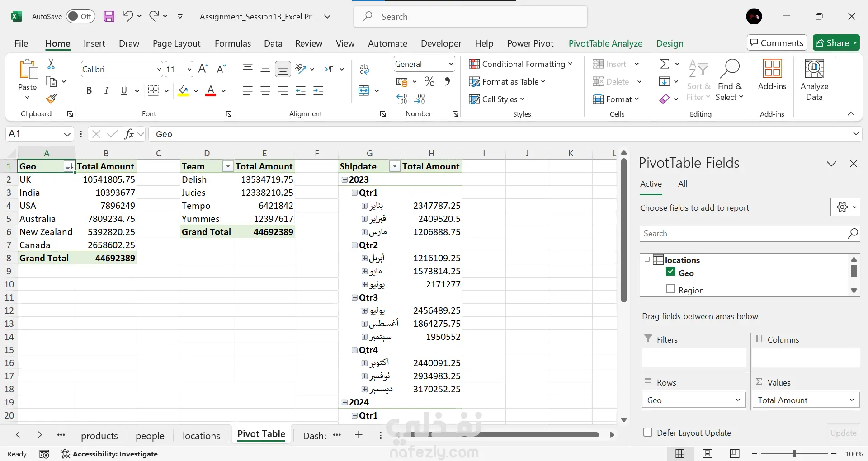Click the AutoSum sigma icon
Image resolution: width=868 pixels, height=461 pixels.
[664, 64]
